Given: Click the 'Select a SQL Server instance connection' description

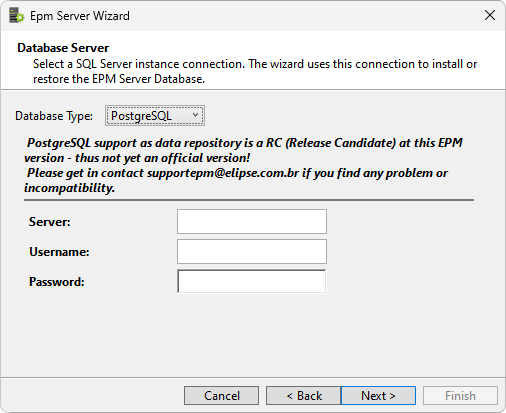Looking at the screenshot, I should click(255, 71).
